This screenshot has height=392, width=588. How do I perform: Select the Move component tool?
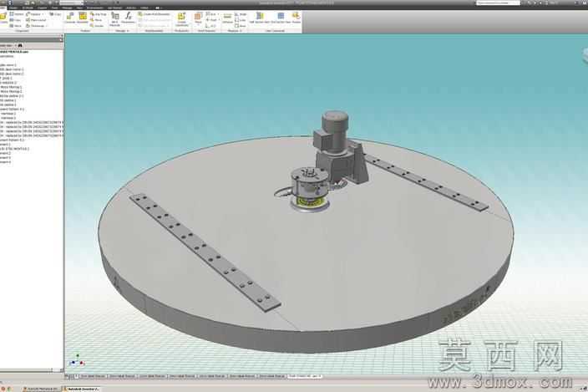click(x=96, y=20)
